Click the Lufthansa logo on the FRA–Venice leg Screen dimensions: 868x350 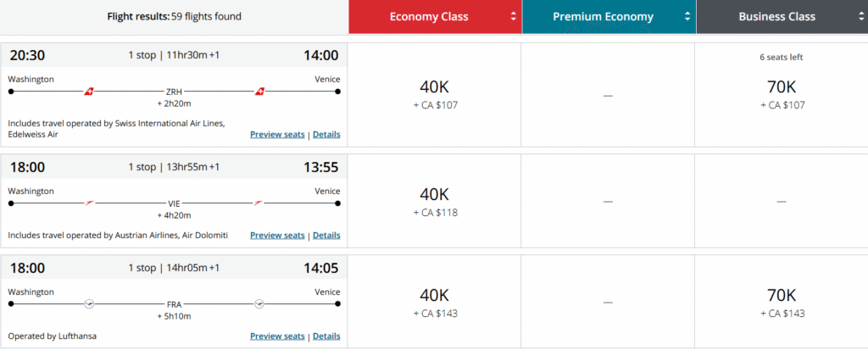tap(259, 303)
